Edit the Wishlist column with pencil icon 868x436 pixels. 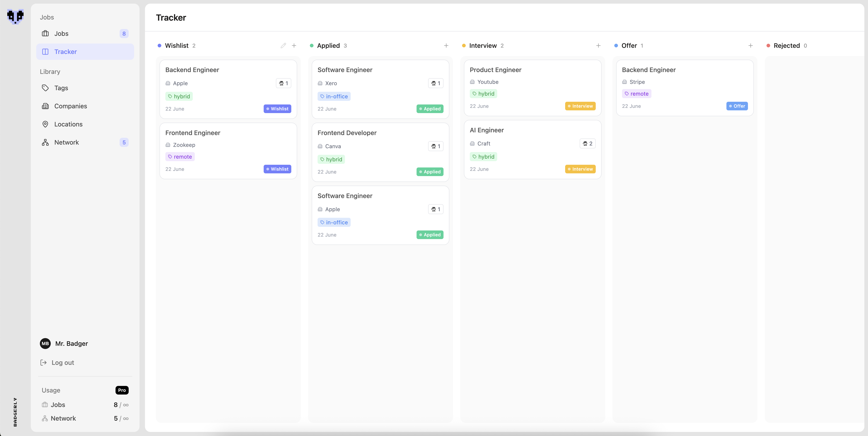click(283, 46)
